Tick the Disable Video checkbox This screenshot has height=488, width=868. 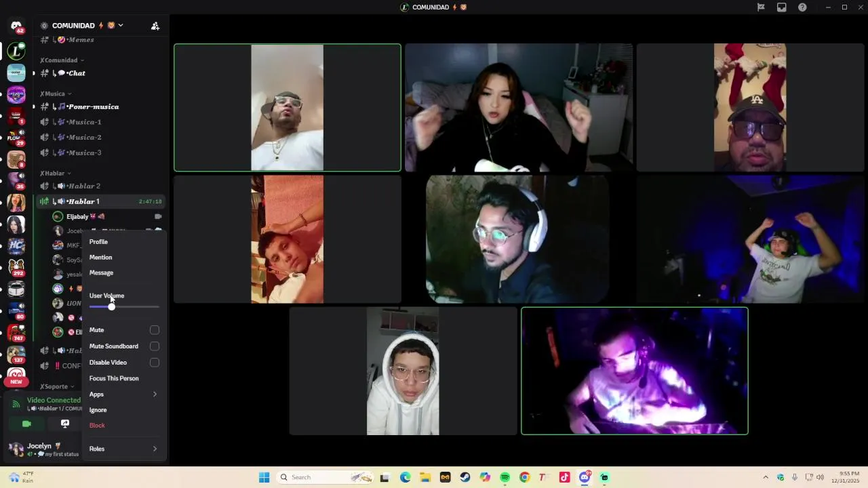click(x=155, y=363)
